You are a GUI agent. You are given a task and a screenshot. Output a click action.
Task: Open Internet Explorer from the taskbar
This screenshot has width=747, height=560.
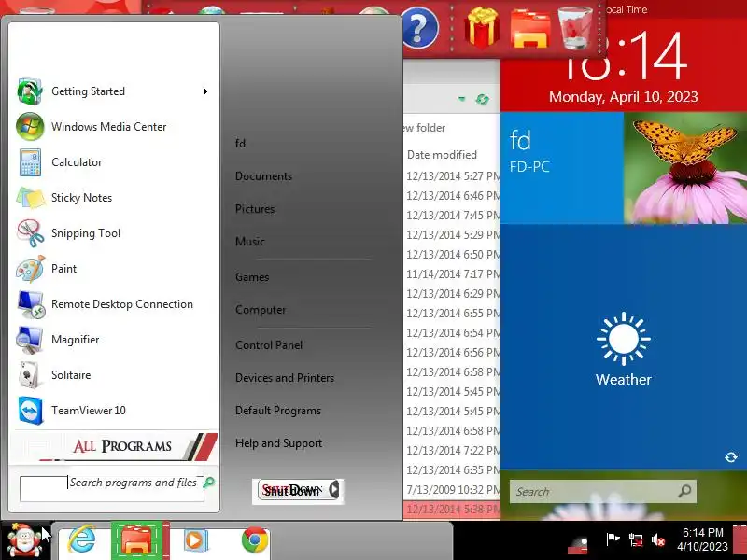coord(81,540)
